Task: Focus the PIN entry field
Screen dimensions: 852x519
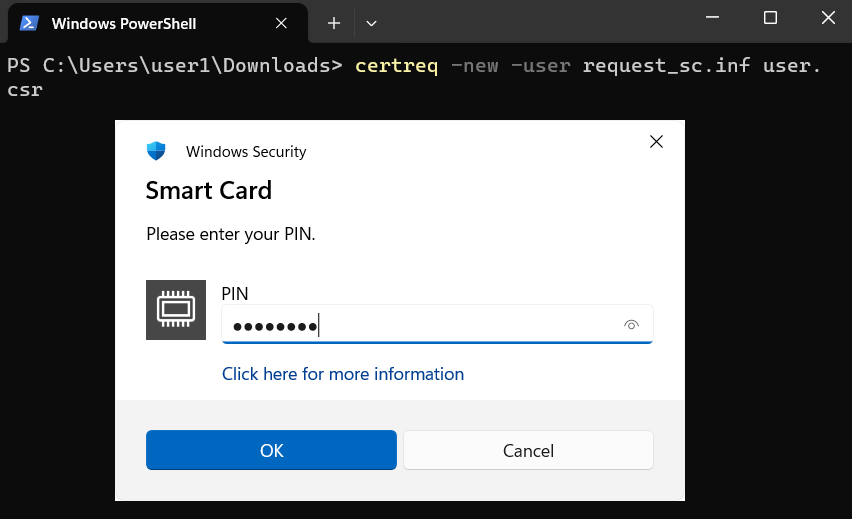Action: click(x=420, y=325)
